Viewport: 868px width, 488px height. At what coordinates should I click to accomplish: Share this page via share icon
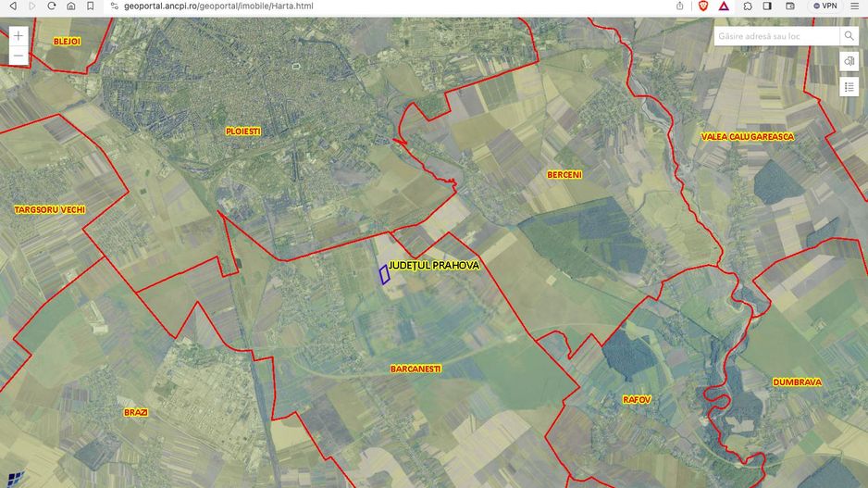680,6
